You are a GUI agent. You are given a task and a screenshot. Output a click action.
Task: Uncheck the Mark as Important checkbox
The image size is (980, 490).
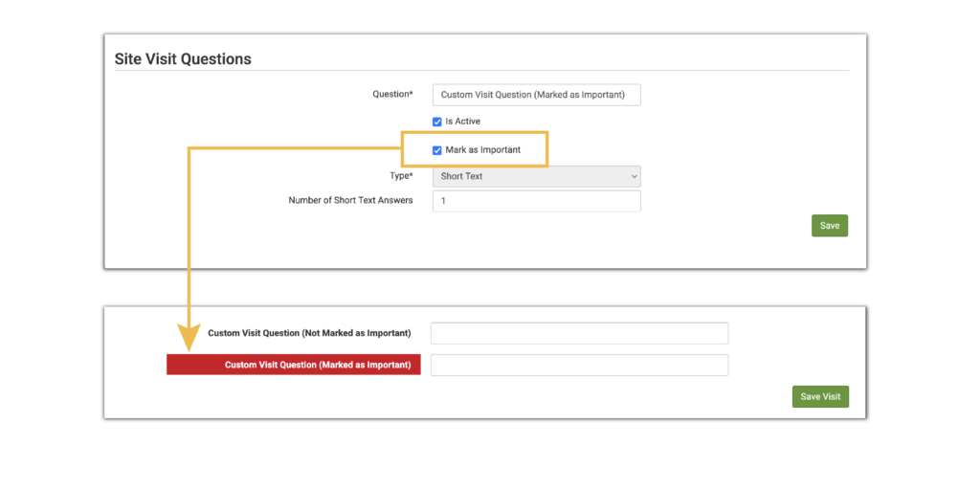click(437, 150)
